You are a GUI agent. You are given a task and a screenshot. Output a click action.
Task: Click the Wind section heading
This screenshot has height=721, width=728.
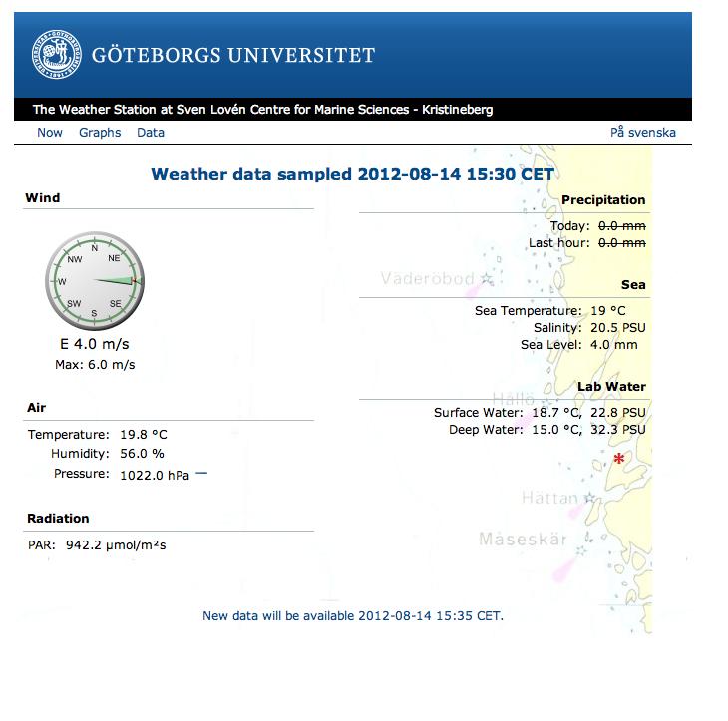point(43,198)
